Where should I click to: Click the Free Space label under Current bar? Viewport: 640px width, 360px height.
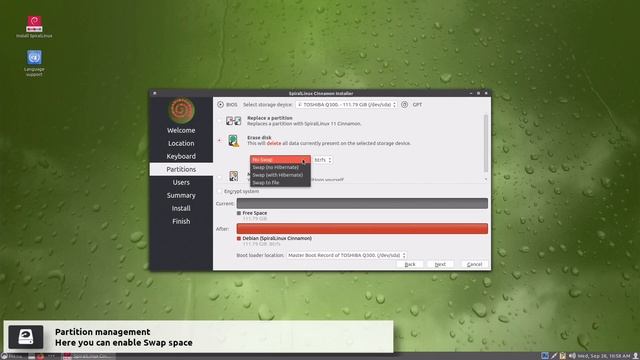click(x=255, y=213)
